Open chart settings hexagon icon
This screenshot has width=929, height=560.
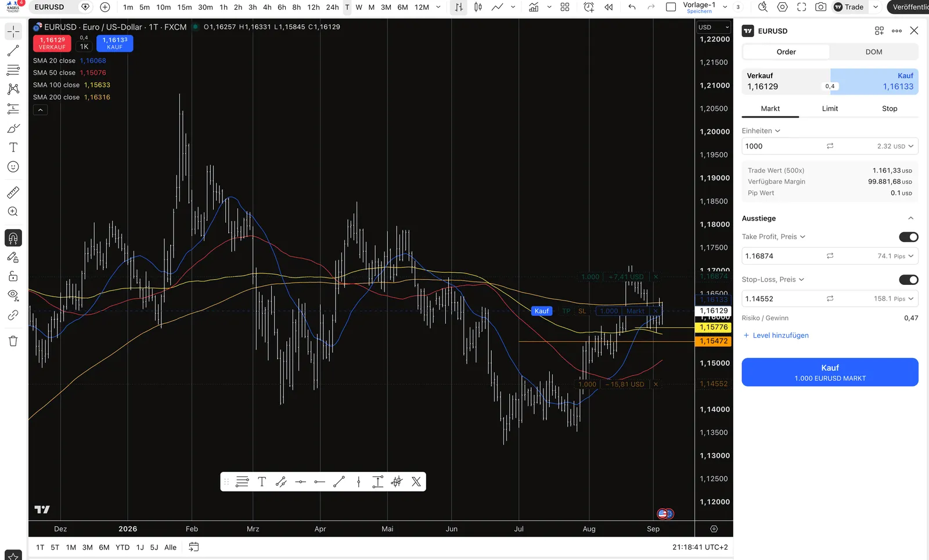[x=783, y=7]
